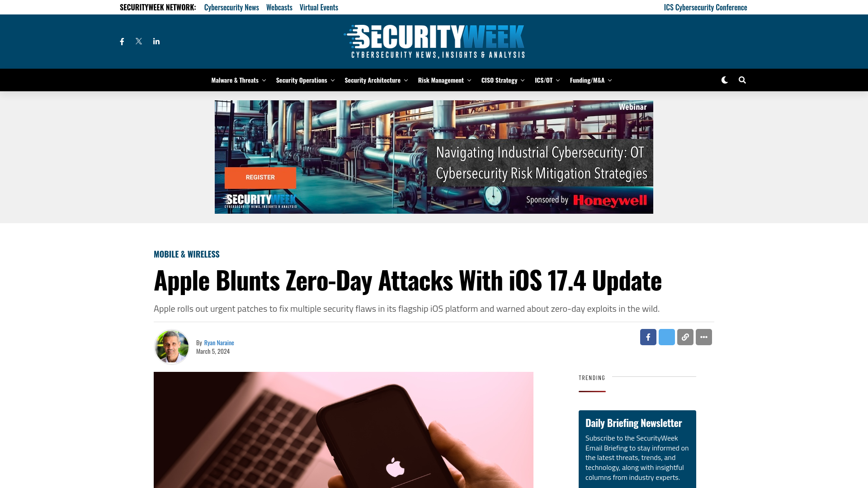The width and height of the screenshot is (868, 488).
Task: Click the X (Twitter) share icon
Action: (x=666, y=337)
